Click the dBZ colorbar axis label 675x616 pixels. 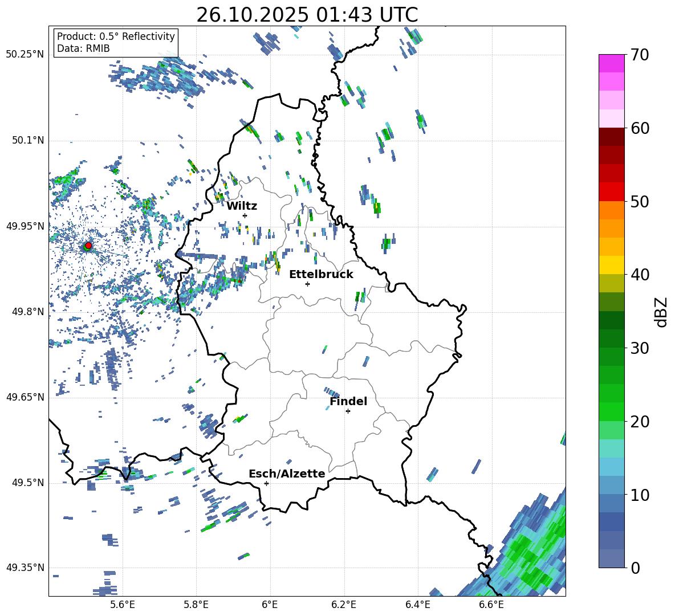click(x=661, y=312)
